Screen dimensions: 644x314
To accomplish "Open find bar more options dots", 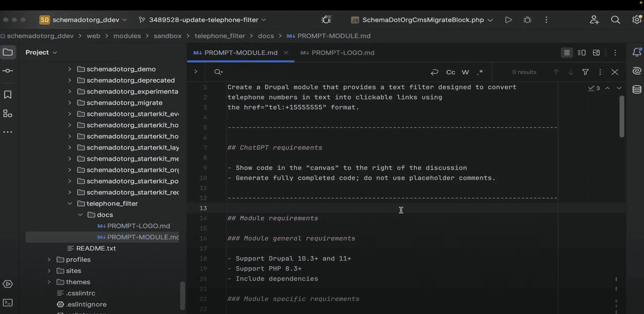I will coord(600,72).
